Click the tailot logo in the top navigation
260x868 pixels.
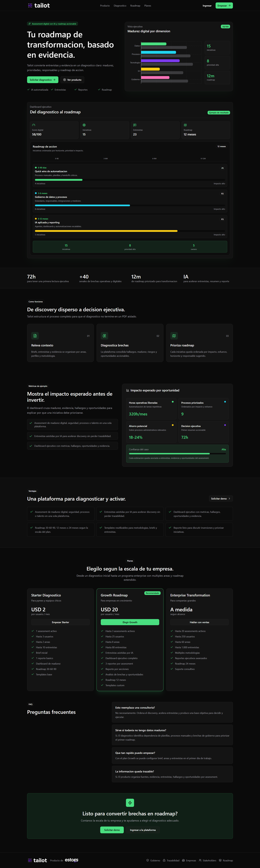tap(39, 5)
